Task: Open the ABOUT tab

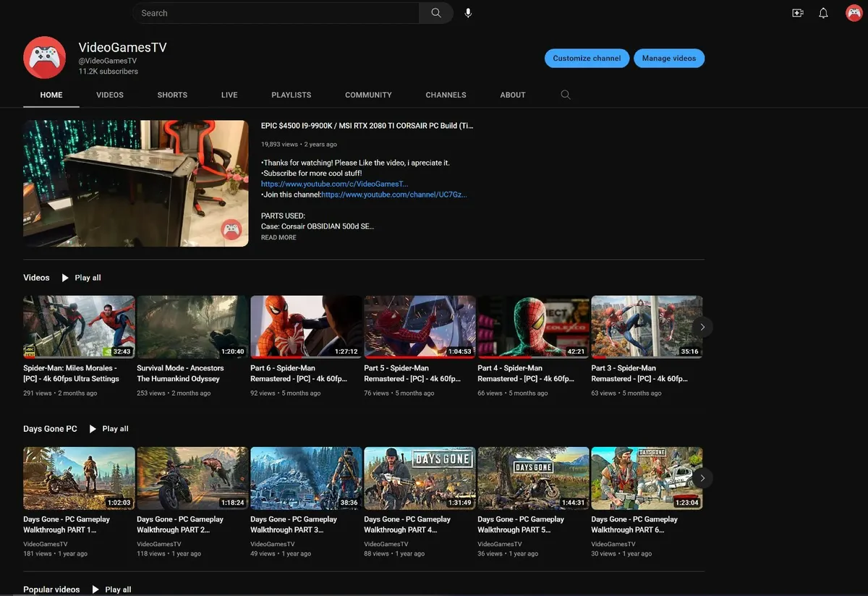Action: [513, 95]
